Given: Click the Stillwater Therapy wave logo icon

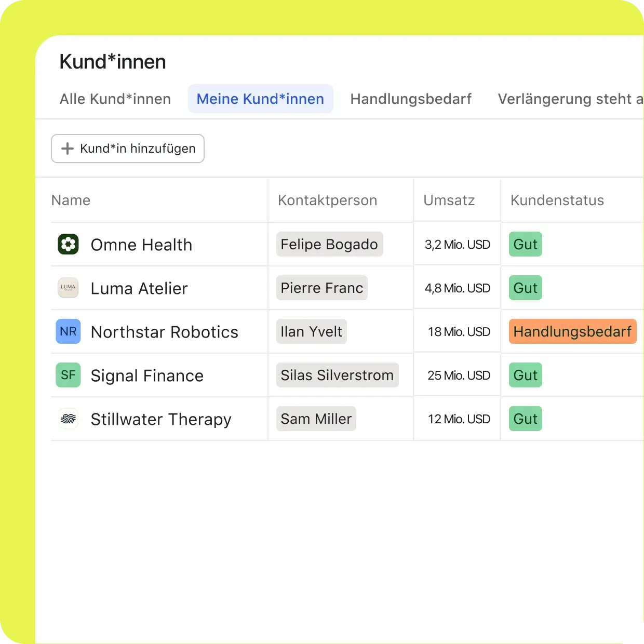Looking at the screenshot, I should click(68, 419).
